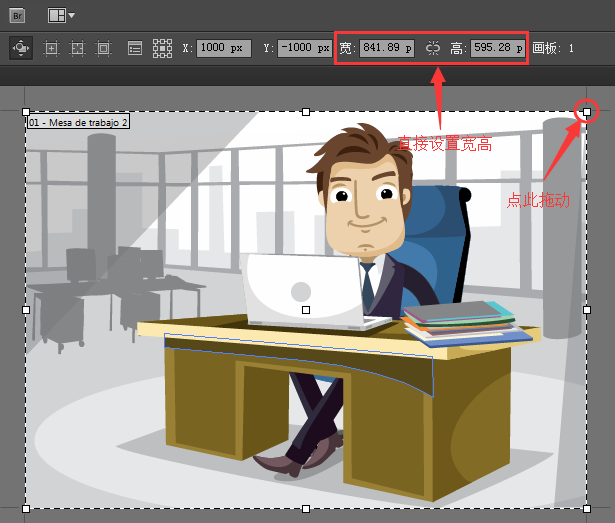Click the Arrange Documents layout icon
Image resolution: width=615 pixels, height=523 pixels.
point(56,16)
